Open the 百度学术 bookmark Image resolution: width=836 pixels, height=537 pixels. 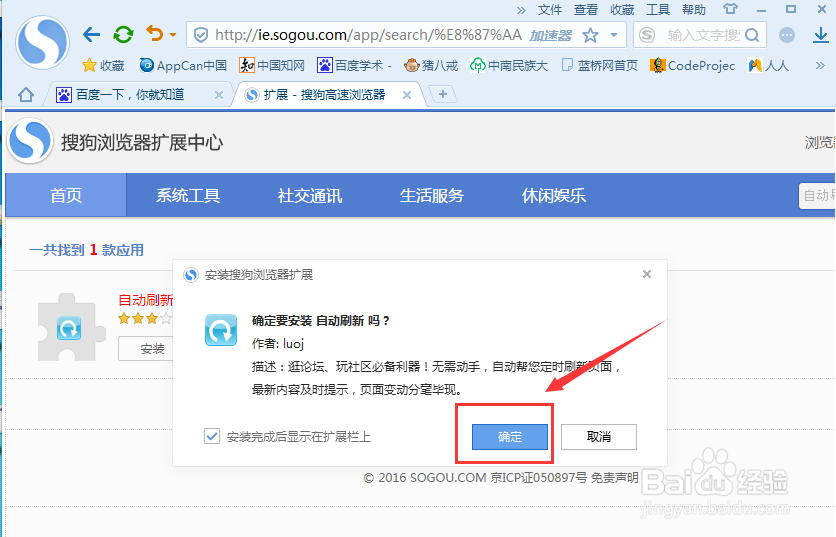point(354,66)
